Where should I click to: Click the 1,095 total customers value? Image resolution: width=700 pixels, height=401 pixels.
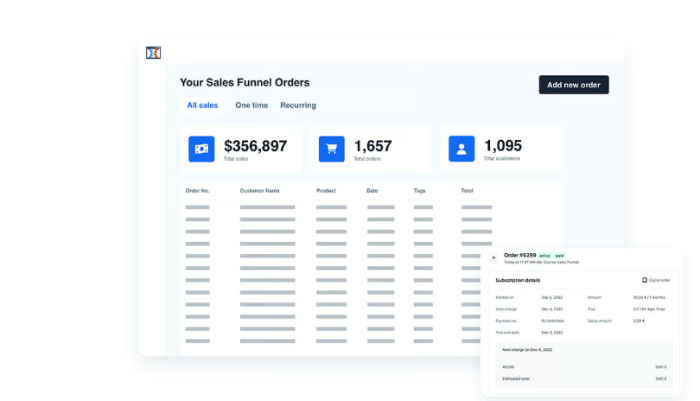pos(503,146)
